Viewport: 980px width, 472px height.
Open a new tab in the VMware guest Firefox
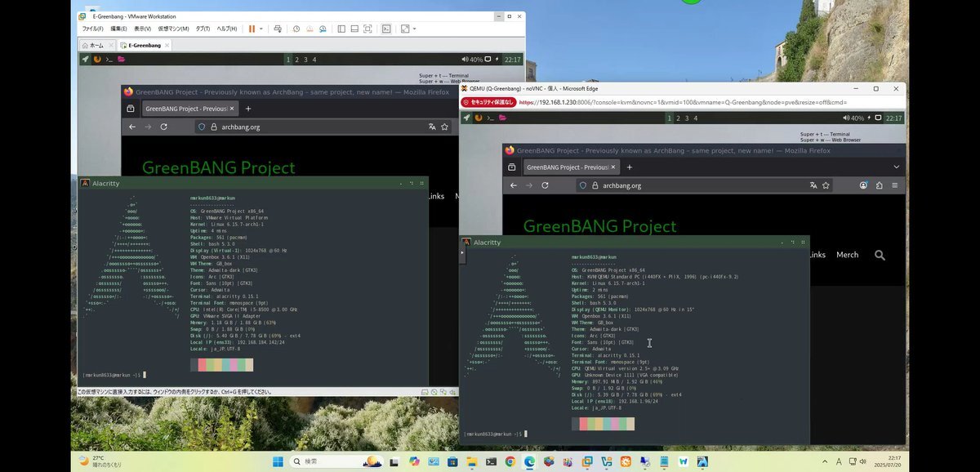pyautogui.click(x=248, y=109)
